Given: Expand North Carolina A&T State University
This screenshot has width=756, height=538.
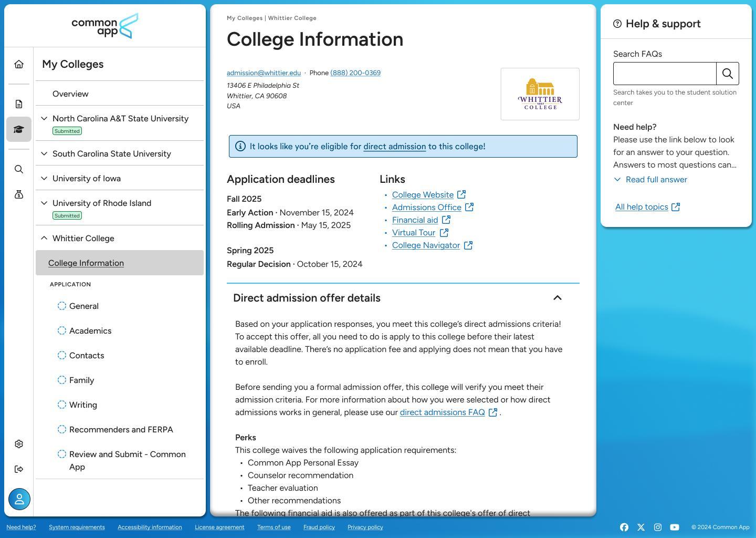Looking at the screenshot, I should 44,119.
